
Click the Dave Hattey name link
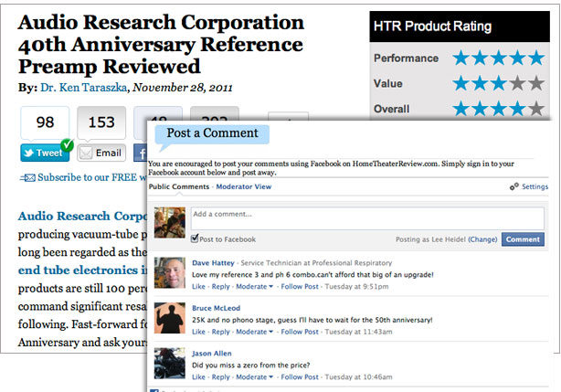pyautogui.click(x=213, y=263)
